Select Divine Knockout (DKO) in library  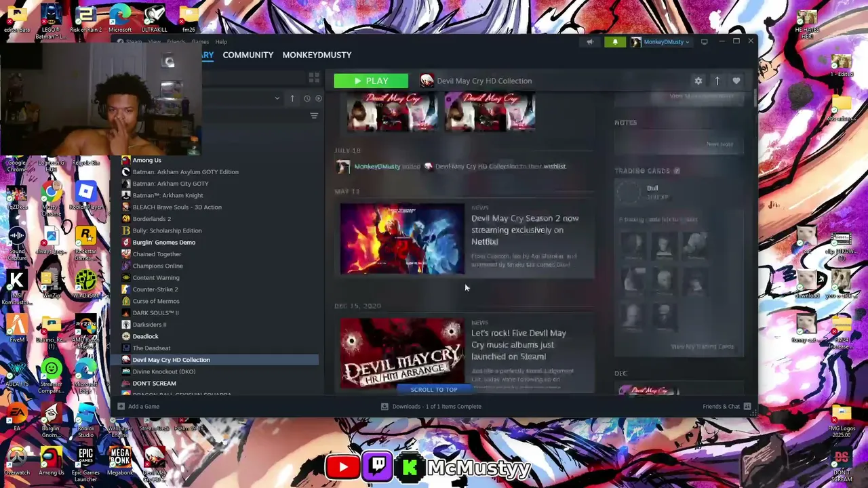(163, 371)
